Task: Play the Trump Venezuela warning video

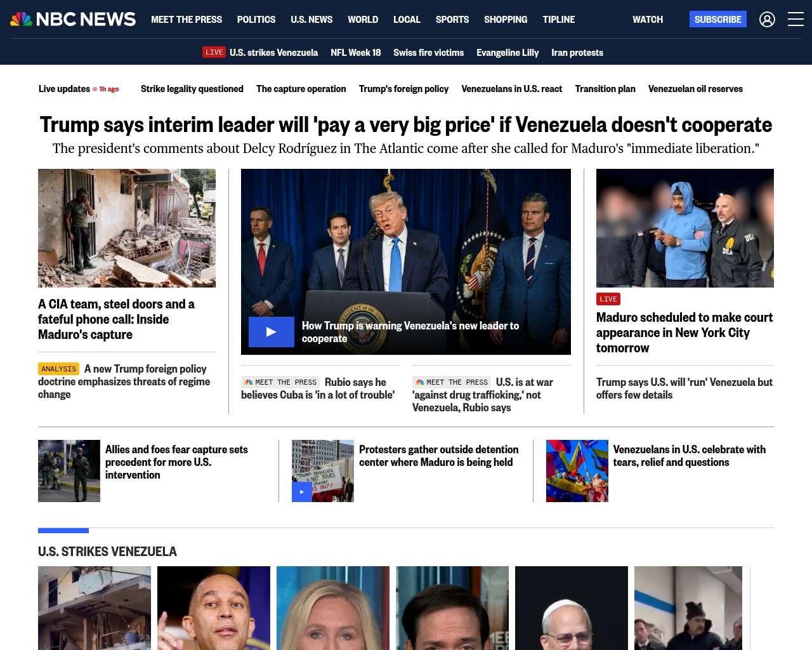Action: click(272, 332)
